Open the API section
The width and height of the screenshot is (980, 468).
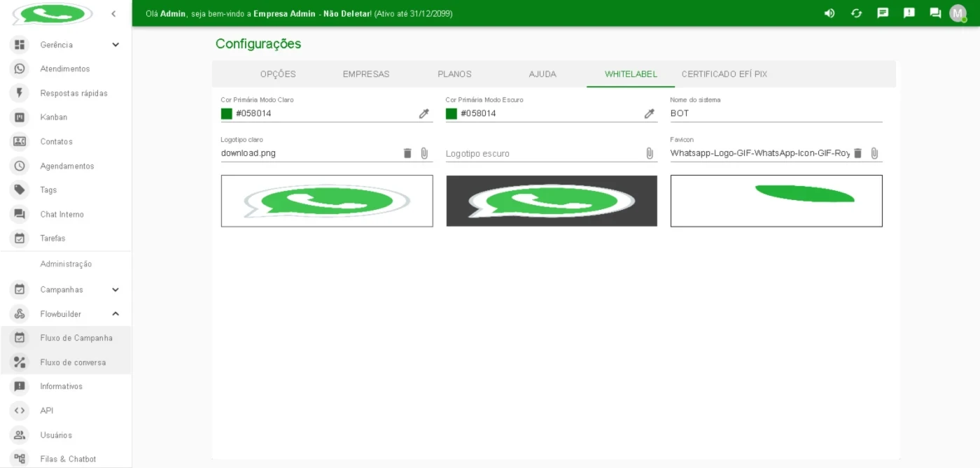click(x=66, y=411)
